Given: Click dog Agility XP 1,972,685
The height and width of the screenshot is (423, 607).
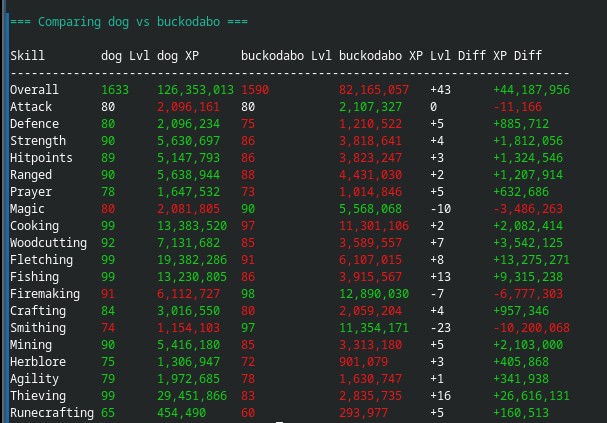Looking at the screenshot, I should 189,379.
